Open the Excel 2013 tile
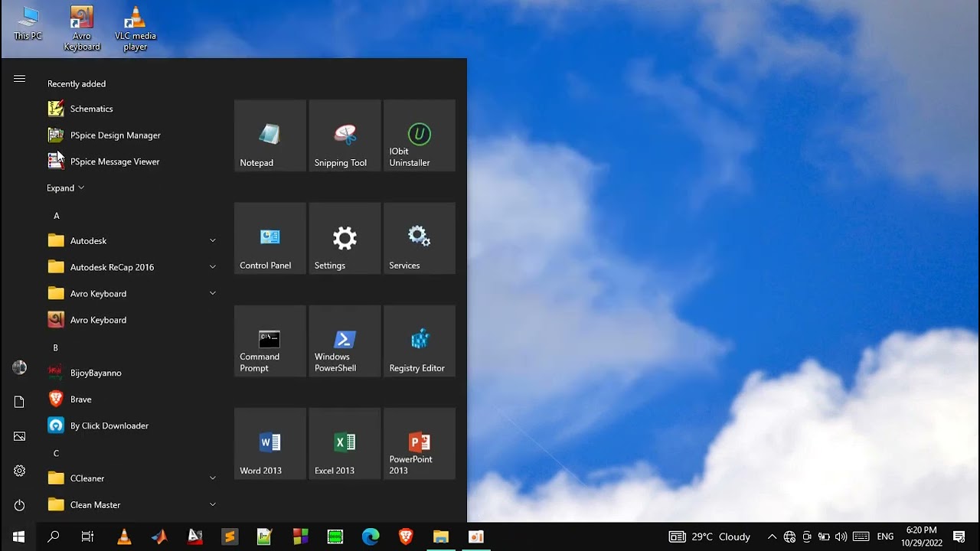 coord(345,443)
